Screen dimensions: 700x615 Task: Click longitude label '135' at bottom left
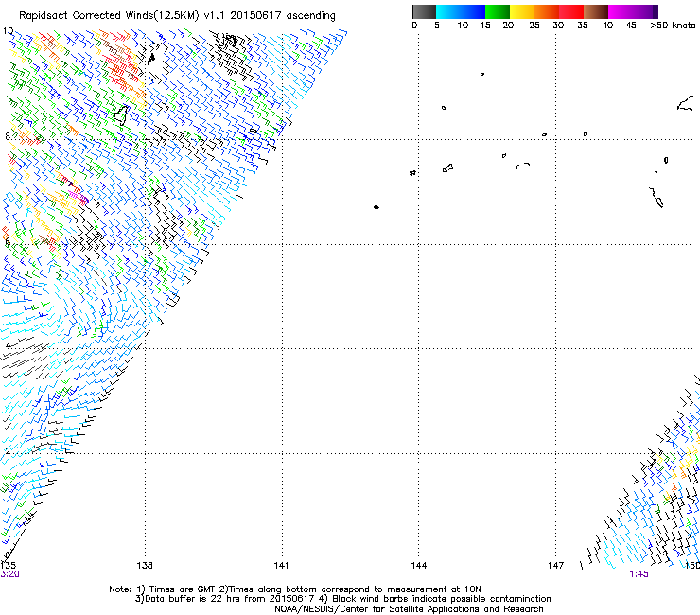tap(8, 566)
